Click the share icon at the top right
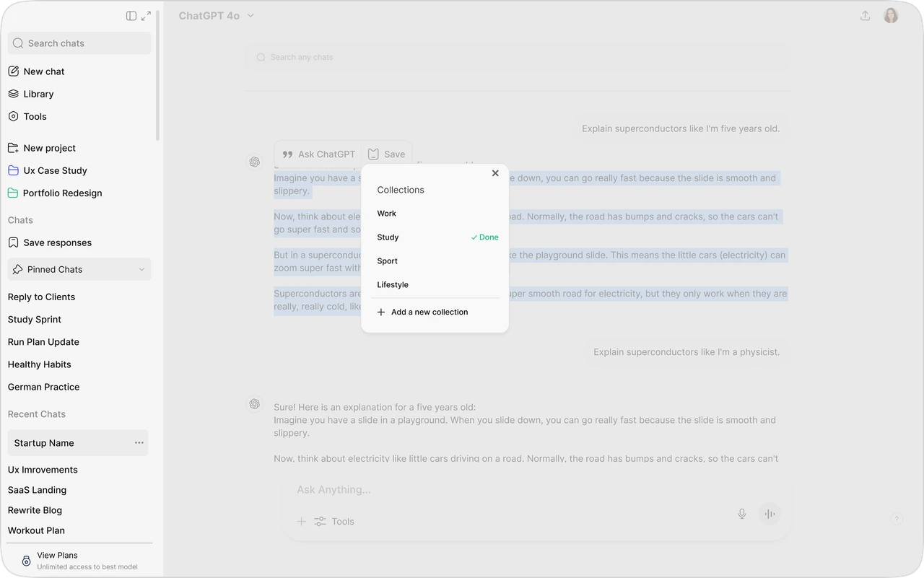This screenshot has height=578, width=924. coord(865,15)
